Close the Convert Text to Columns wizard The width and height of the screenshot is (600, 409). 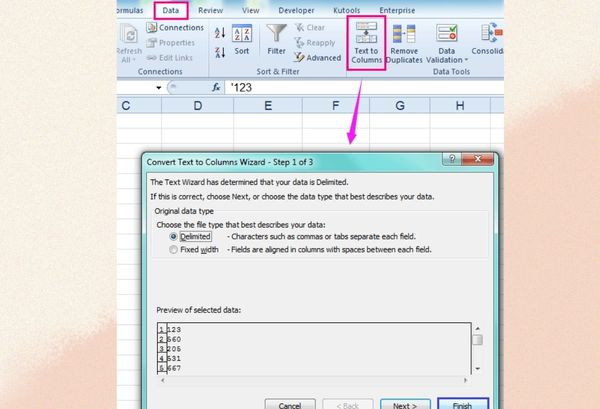(478, 158)
